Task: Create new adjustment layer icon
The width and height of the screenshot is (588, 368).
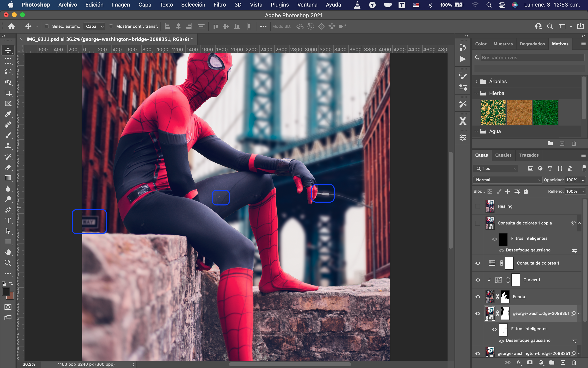Action: click(x=541, y=363)
